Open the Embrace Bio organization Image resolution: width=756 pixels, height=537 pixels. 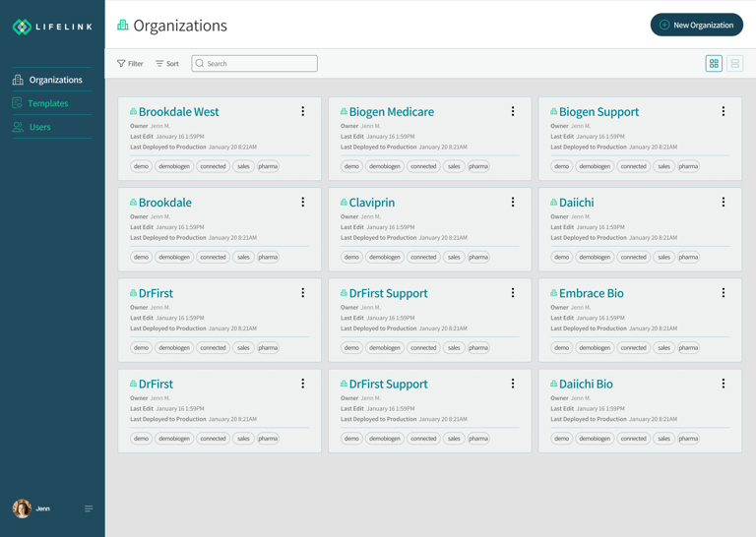coord(591,293)
